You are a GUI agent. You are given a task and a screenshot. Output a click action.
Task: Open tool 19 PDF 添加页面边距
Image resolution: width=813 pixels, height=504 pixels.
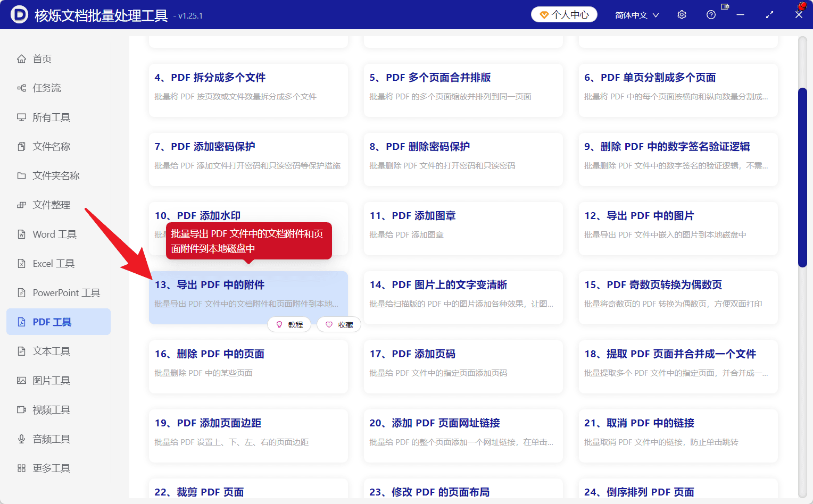[x=248, y=436]
